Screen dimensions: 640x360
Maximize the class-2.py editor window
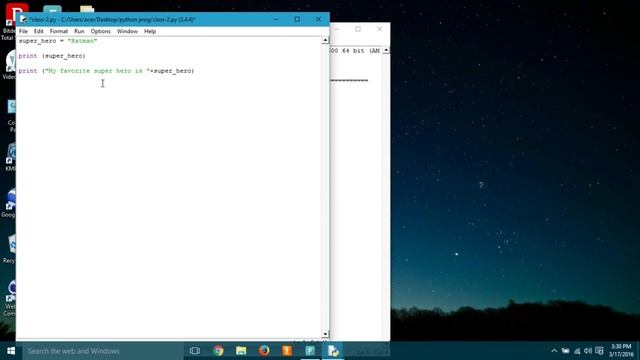pyautogui.click(x=297, y=19)
